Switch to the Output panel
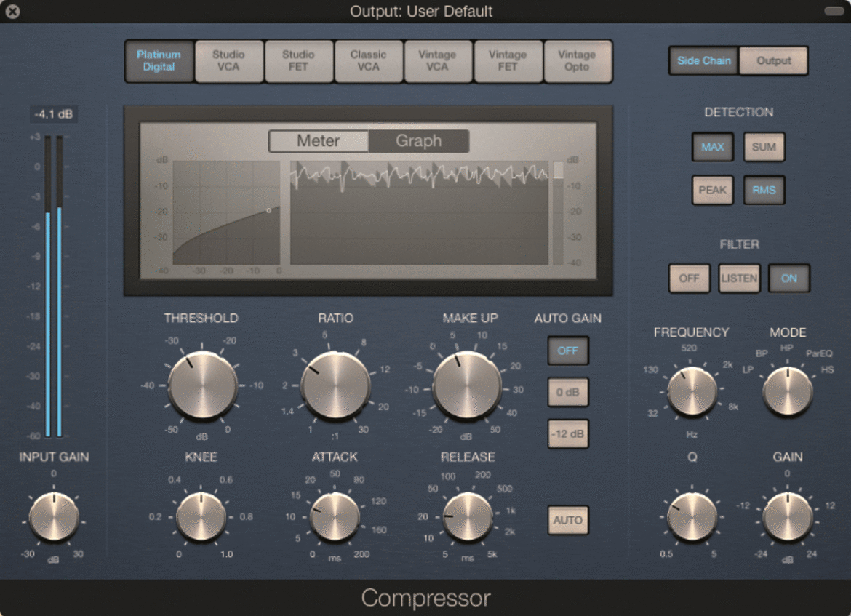The image size is (851, 616). pos(773,61)
